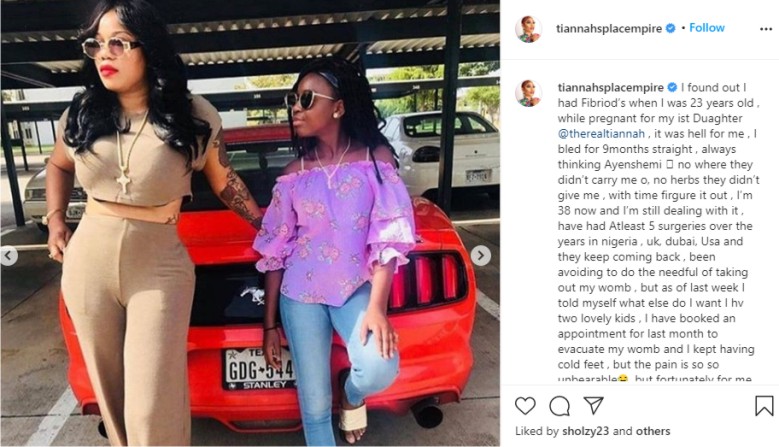
Task: Click the caption username tiannahsplacempire
Action: coord(611,87)
